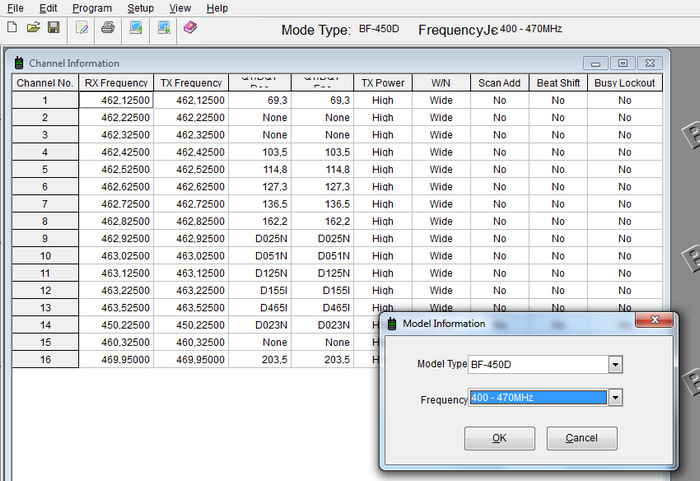This screenshot has height=481, width=700.
Task: Open the Program menu
Action: 92,8
